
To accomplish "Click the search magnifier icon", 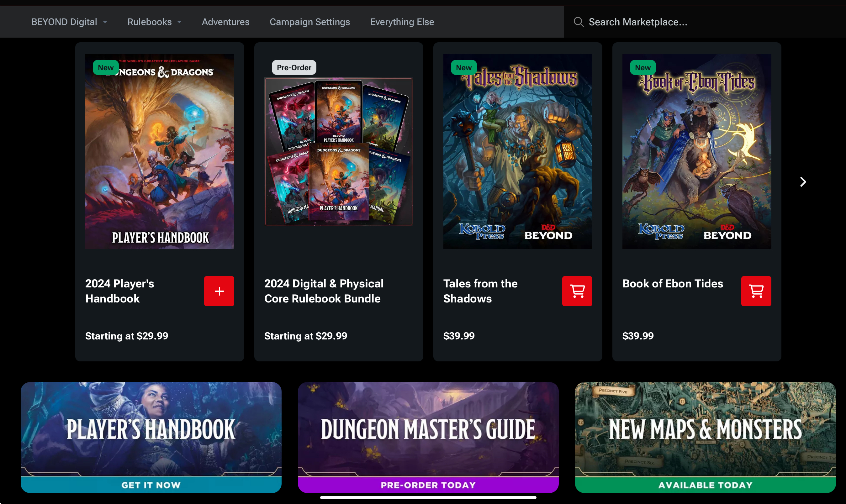I will click(x=578, y=22).
